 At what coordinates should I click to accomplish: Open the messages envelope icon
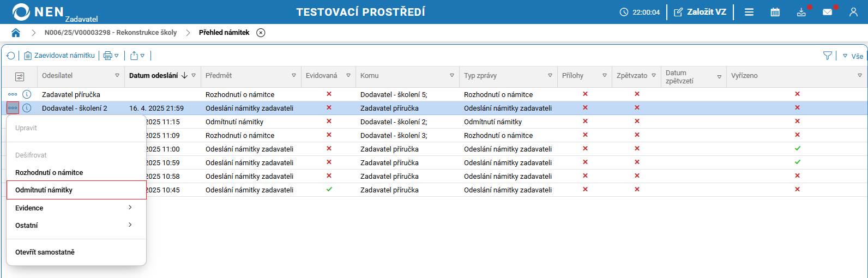(x=827, y=12)
